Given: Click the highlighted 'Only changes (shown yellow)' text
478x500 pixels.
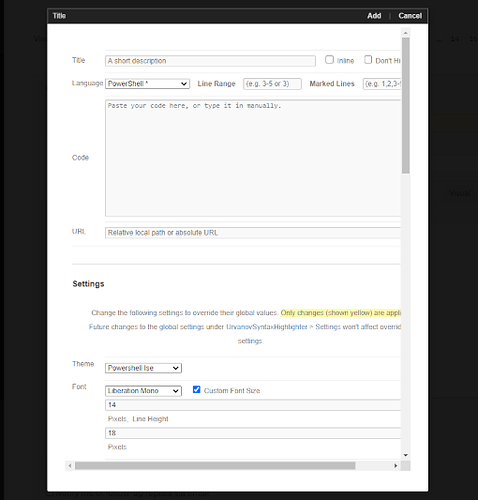Looking at the screenshot, I should pyautogui.click(x=341, y=313).
